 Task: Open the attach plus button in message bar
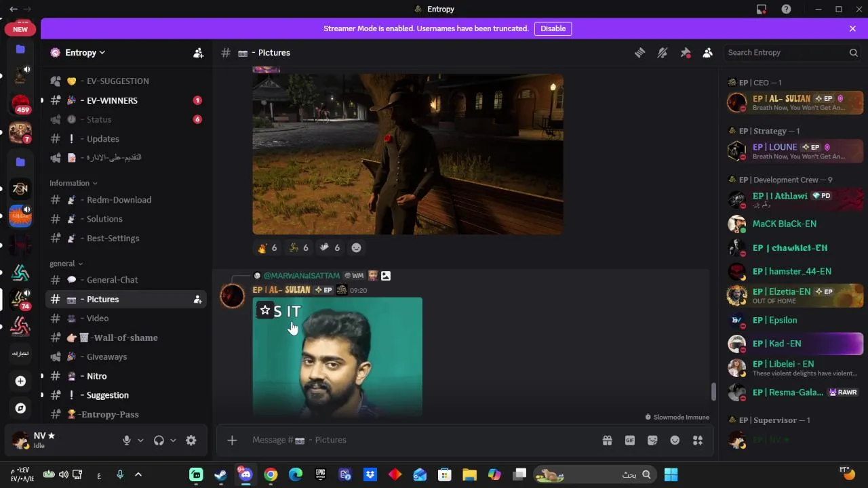coord(232,441)
